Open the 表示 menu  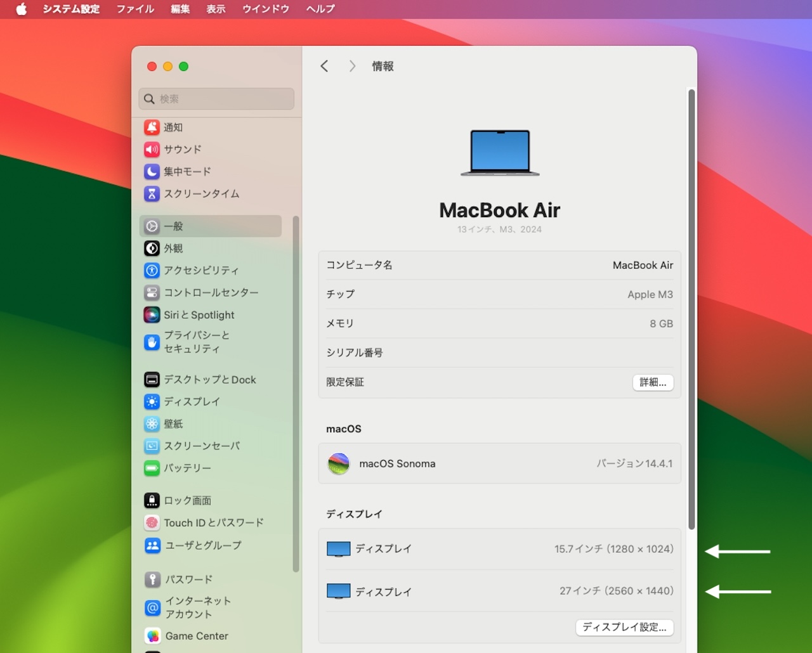pyautogui.click(x=216, y=9)
